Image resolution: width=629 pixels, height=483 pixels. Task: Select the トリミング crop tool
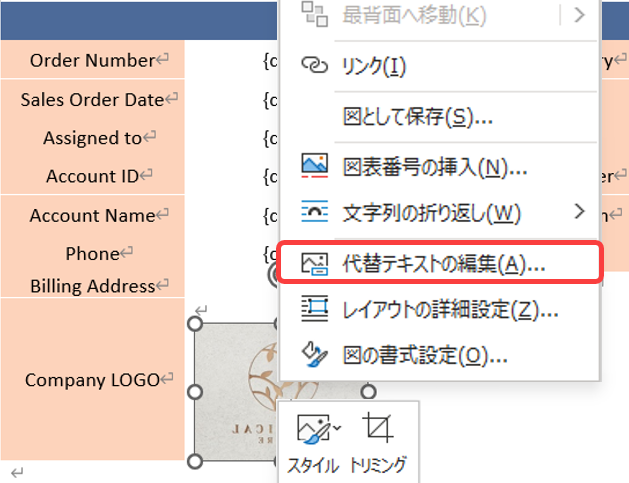click(x=379, y=429)
